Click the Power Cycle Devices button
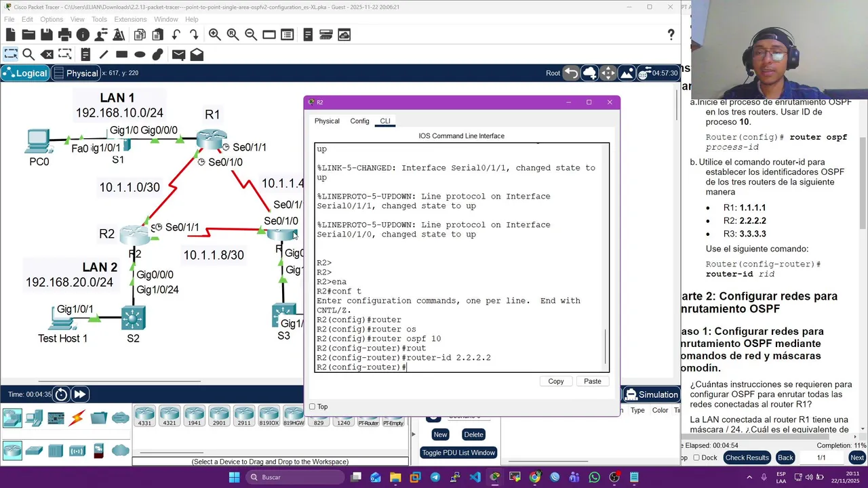Viewport: 868px width, 488px height. 61,394
